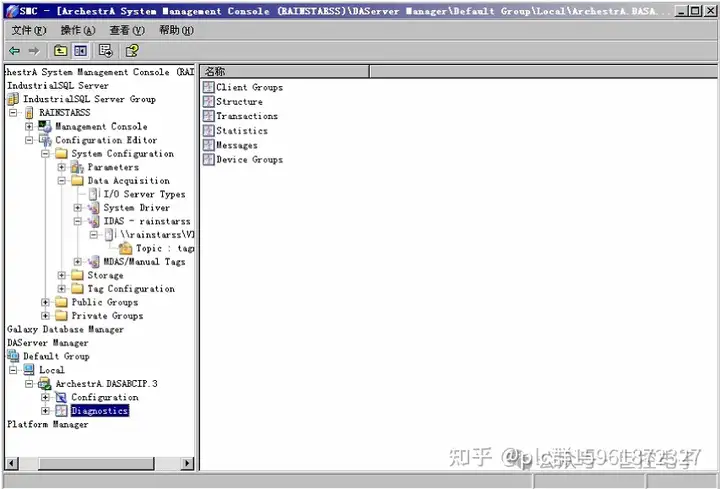Click the I/O Server Types icon
The height and width of the screenshot is (489, 720).
pyautogui.click(x=94, y=194)
